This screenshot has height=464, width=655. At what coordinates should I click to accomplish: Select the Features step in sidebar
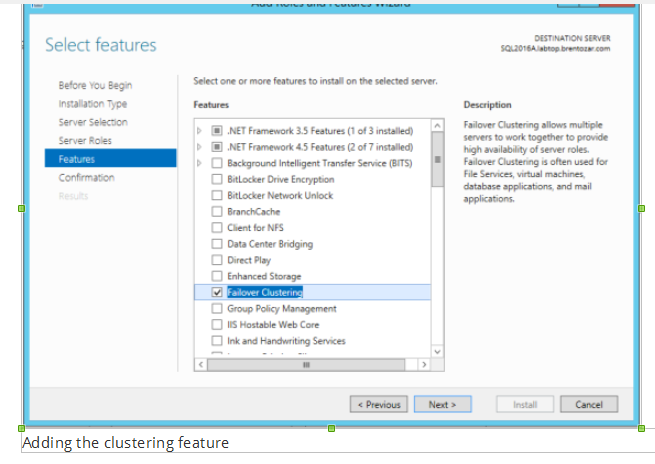tap(110, 158)
